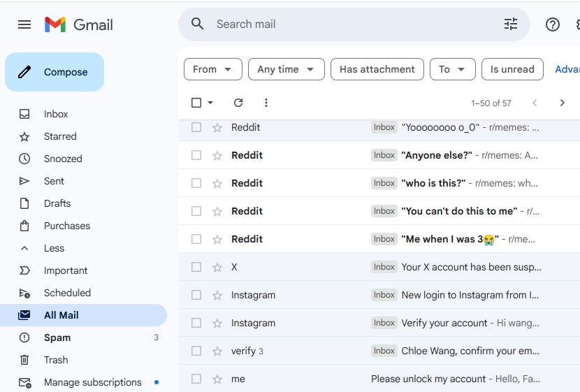Select the Reddit "Anyone else?" email checkbox

pyautogui.click(x=196, y=155)
